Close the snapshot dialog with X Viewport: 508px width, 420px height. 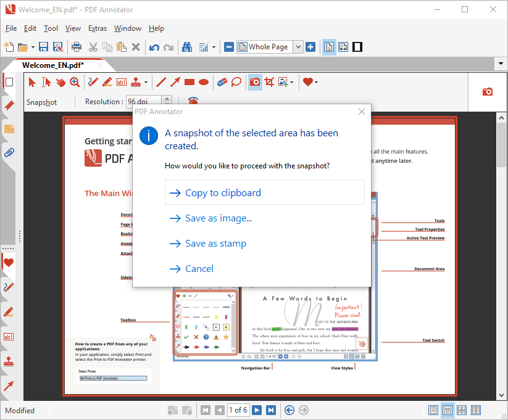[362, 112]
